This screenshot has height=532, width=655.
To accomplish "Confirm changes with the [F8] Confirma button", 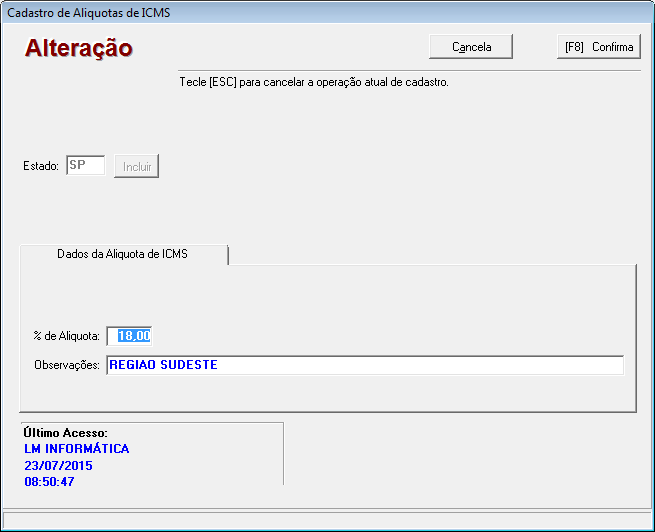I will click(x=598, y=47).
